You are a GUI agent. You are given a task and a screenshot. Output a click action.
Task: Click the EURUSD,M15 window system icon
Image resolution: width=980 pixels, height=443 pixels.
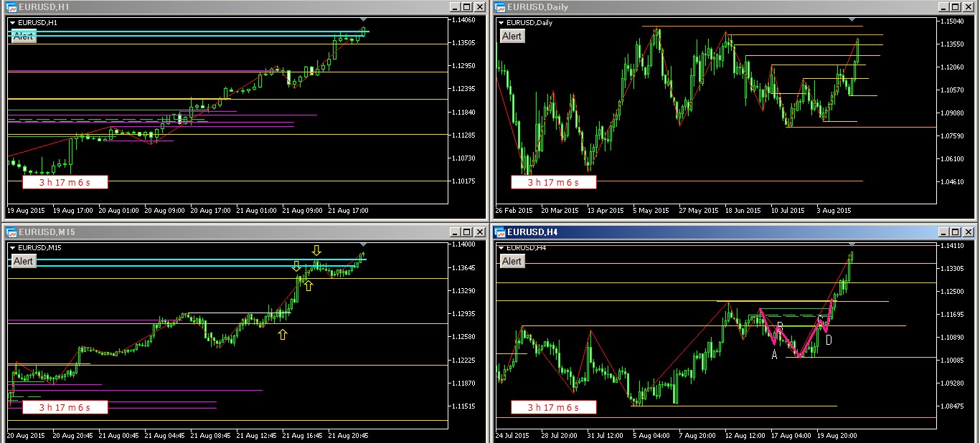click(11, 232)
